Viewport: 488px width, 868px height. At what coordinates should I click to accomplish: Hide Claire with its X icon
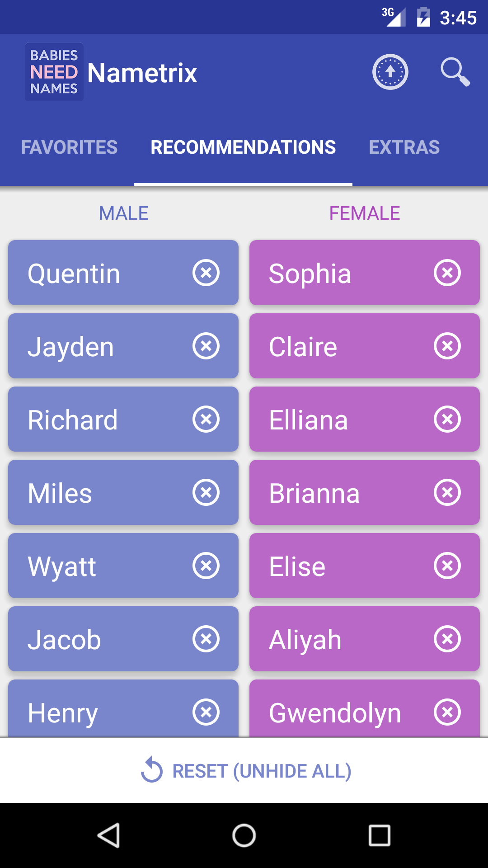tap(447, 346)
